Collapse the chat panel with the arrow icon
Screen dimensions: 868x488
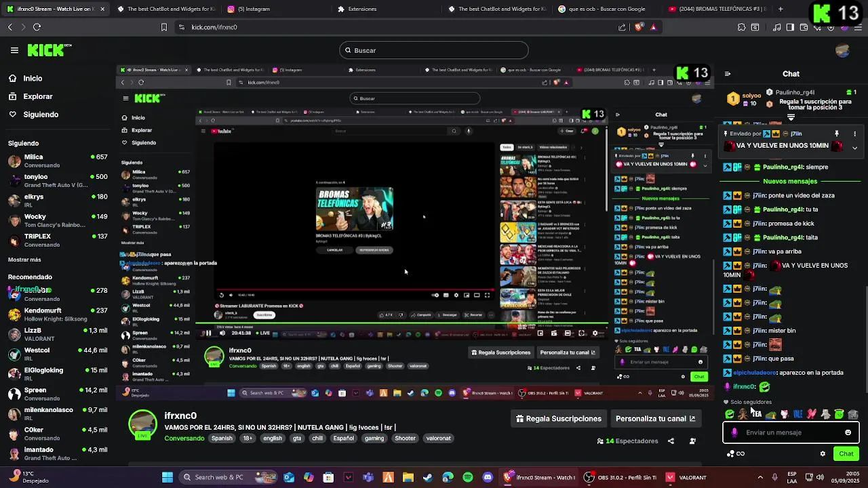tap(728, 74)
